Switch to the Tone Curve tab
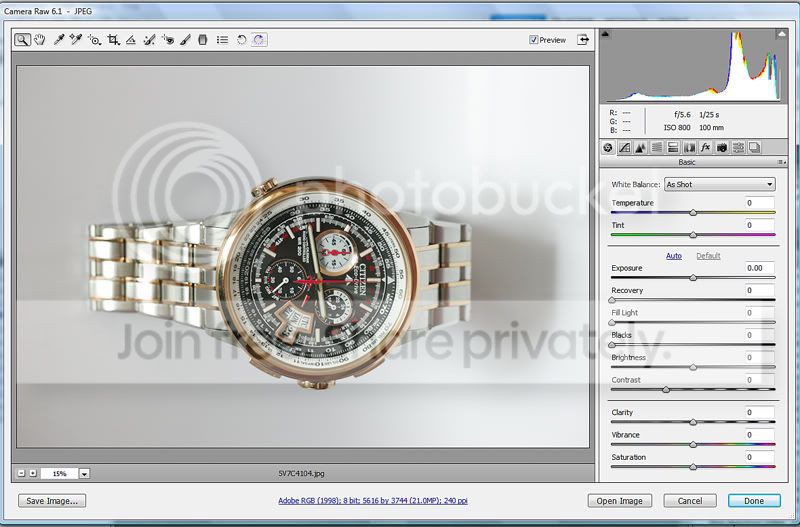The image size is (800, 527). (623, 147)
